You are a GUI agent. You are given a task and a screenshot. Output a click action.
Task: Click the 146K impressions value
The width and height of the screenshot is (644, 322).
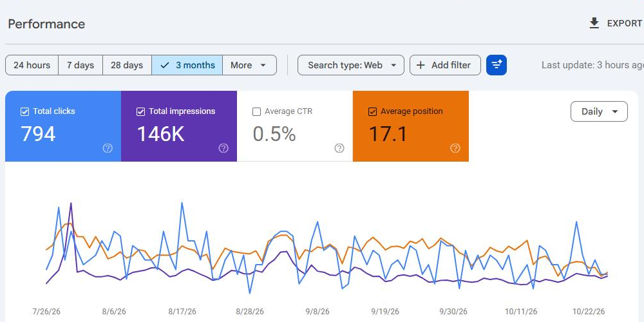pyautogui.click(x=160, y=134)
